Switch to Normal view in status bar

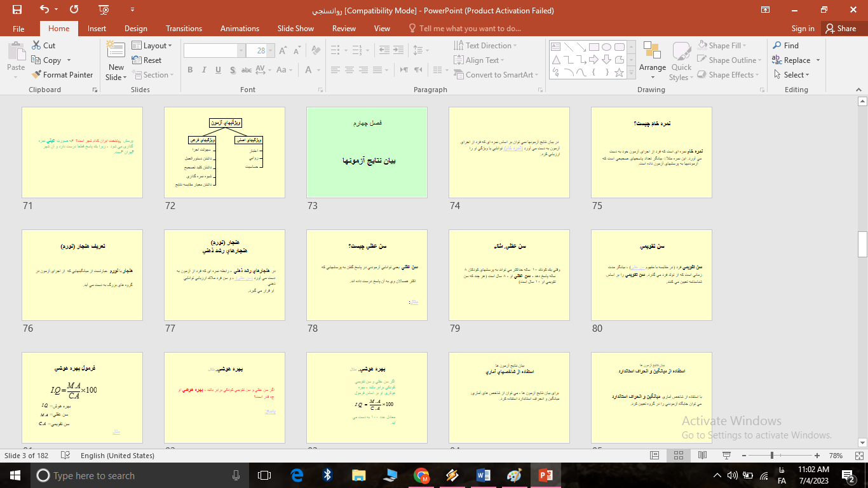point(654,456)
